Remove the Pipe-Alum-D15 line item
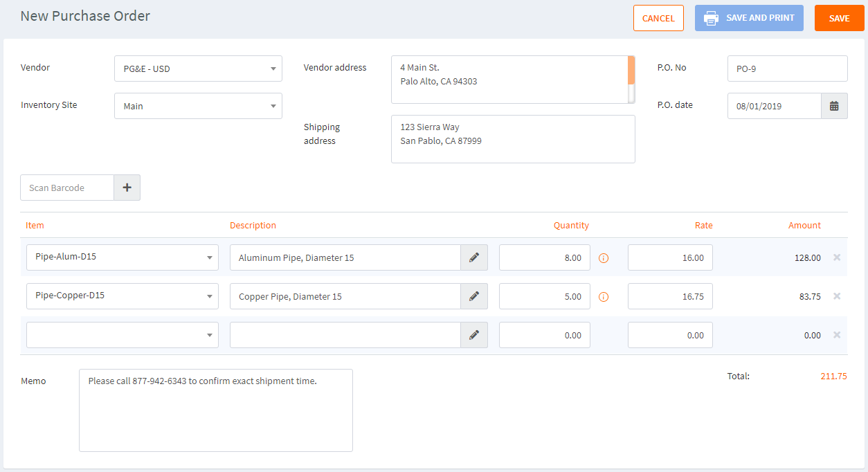868x472 pixels. click(837, 257)
